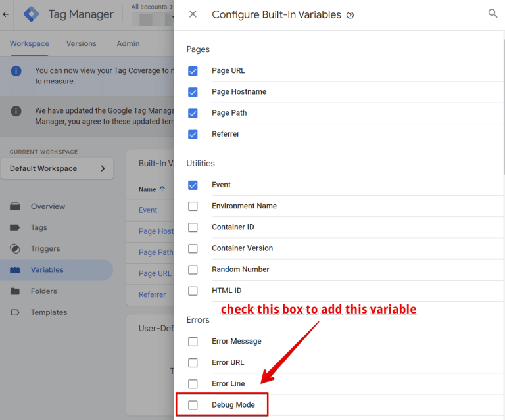Enable the Container ID variable
Viewport: 505px width, 420px height.
[193, 227]
